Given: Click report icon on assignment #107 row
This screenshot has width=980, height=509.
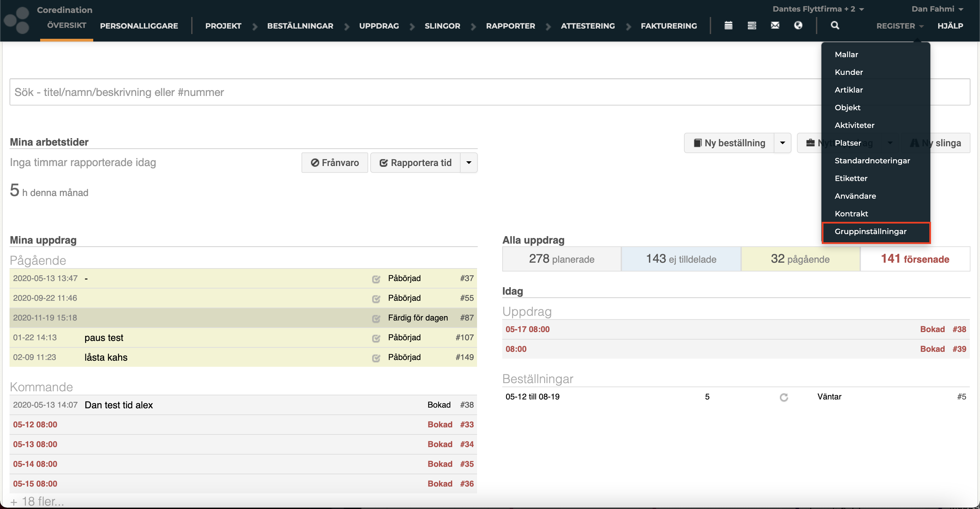Looking at the screenshot, I should click(x=376, y=338).
